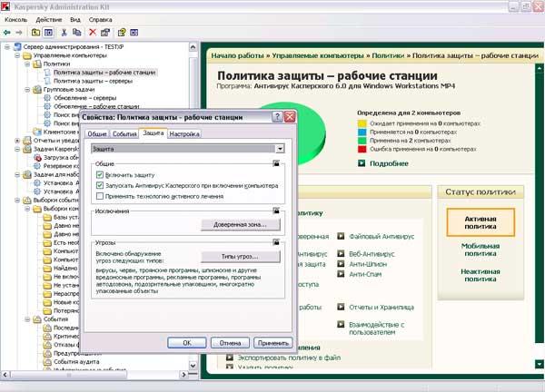Click the arrow icon next to Веб-Антивирус
Image resolution: width=545 pixels, height=392 pixels.
click(341, 253)
